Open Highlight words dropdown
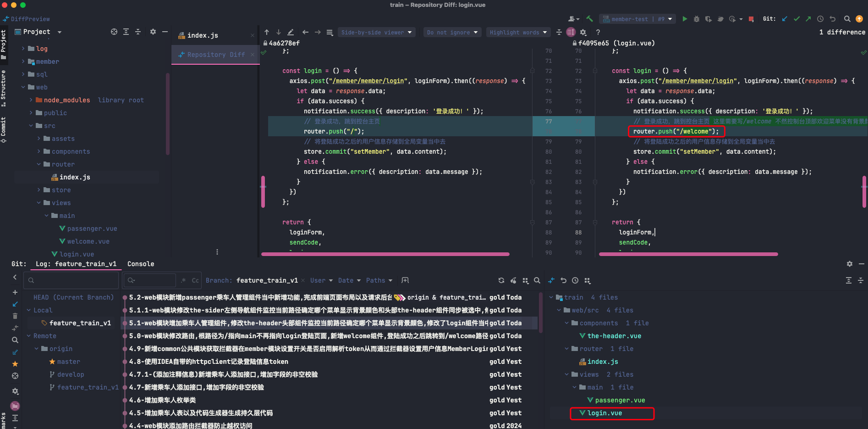The width and height of the screenshot is (868, 429). [x=518, y=32]
